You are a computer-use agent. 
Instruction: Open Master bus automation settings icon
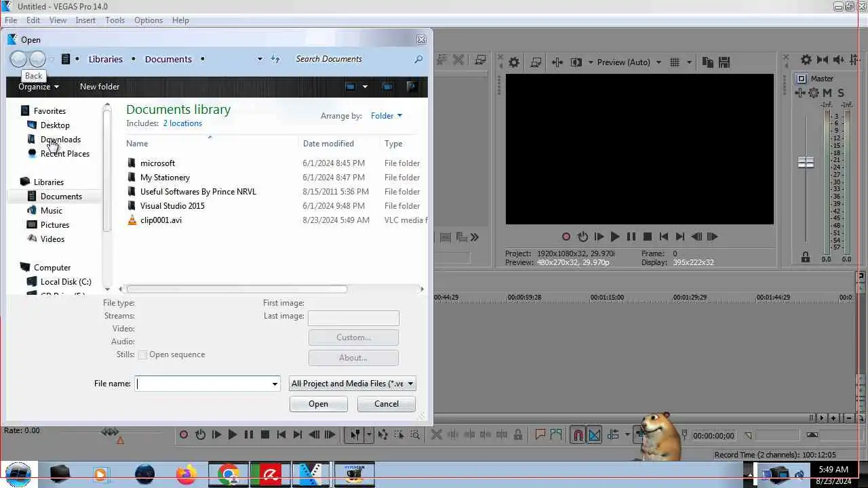pos(814,93)
